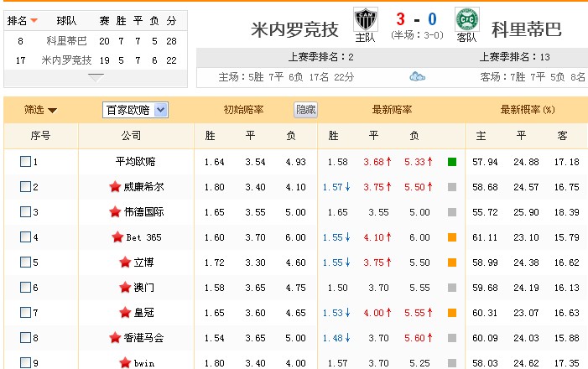
Task: Expand the ranking table with the down arrow
Action: coord(96,77)
